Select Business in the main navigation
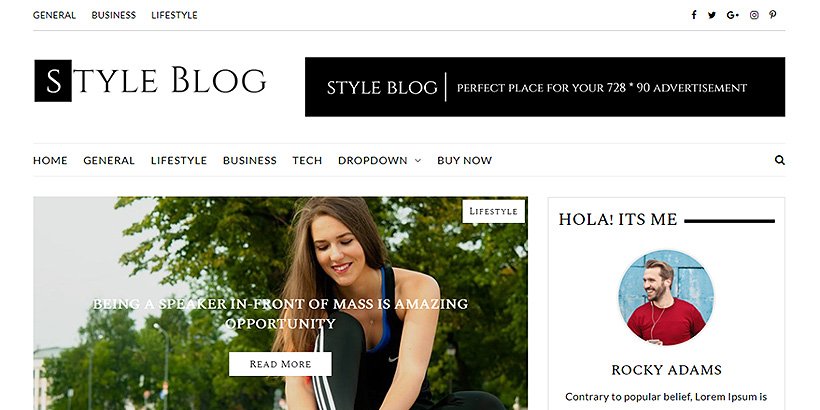Screen dimensions: 820x410 click(x=249, y=161)
